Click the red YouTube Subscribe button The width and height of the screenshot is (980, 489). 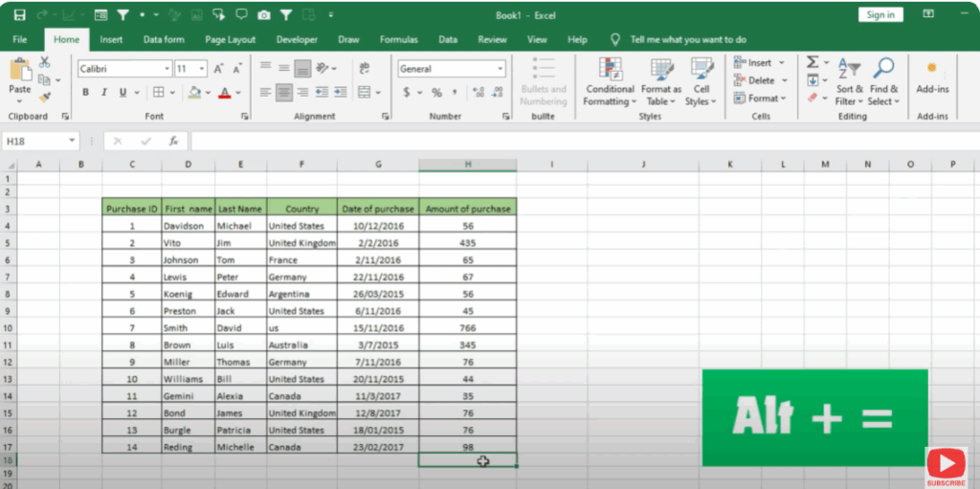946,468
